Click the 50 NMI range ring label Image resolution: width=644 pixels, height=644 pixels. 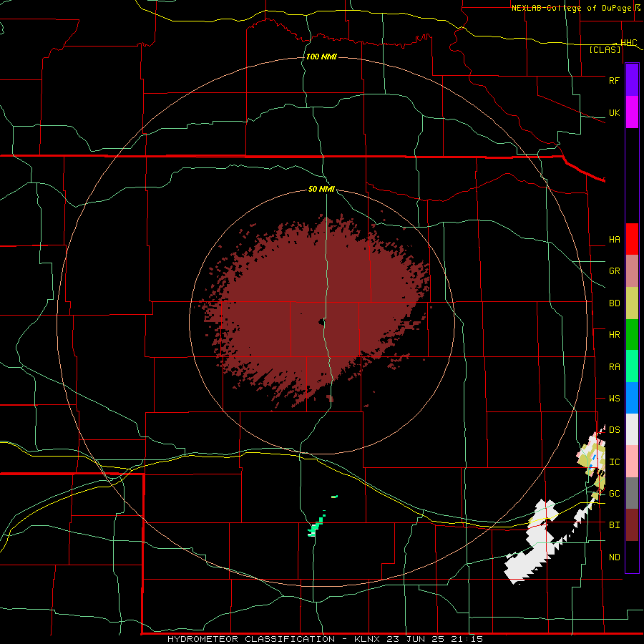[x=321, y=189]
